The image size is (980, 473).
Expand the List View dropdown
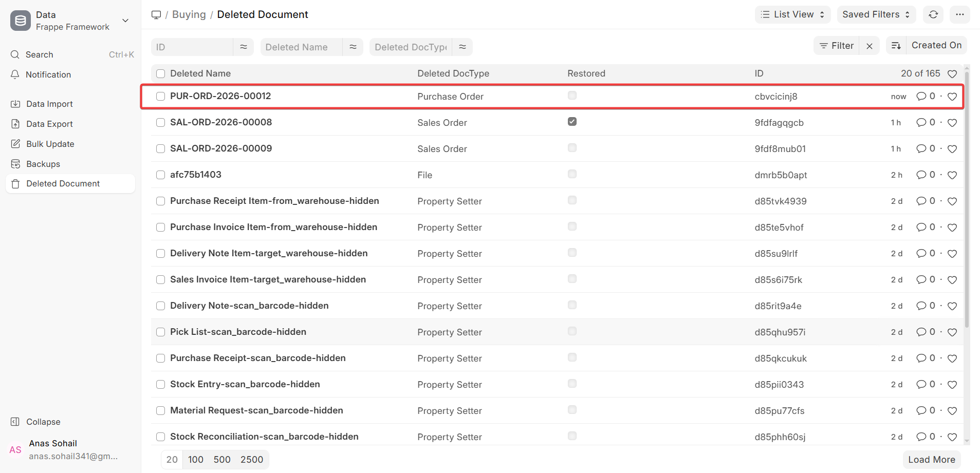(x=792, y=14)
